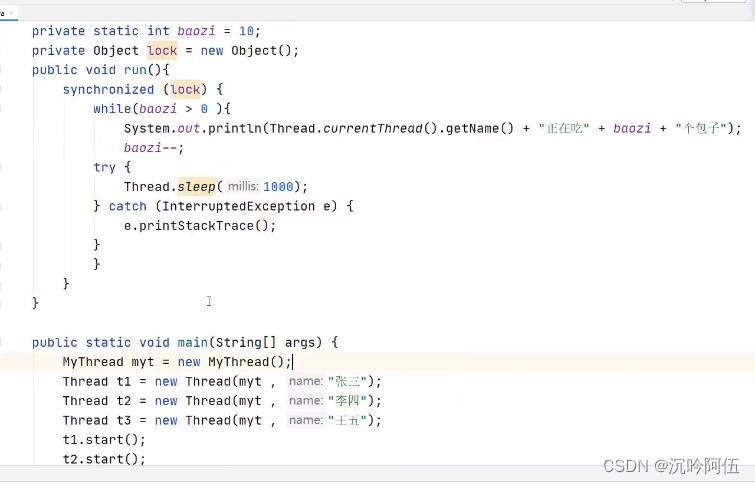This screenshot has width=755, height=484.
Task: Click the t2.start() line
Action: (104, 459)
